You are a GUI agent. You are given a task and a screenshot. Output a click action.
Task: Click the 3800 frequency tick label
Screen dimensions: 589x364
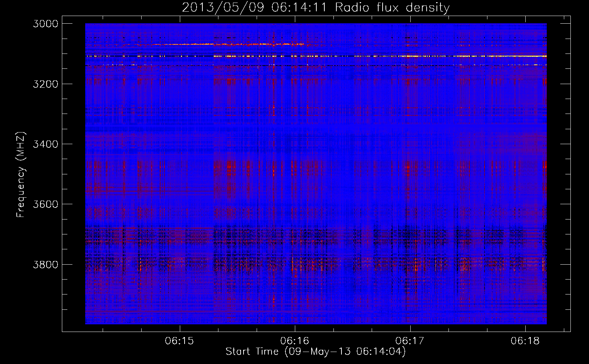click(x=46, y=265)
